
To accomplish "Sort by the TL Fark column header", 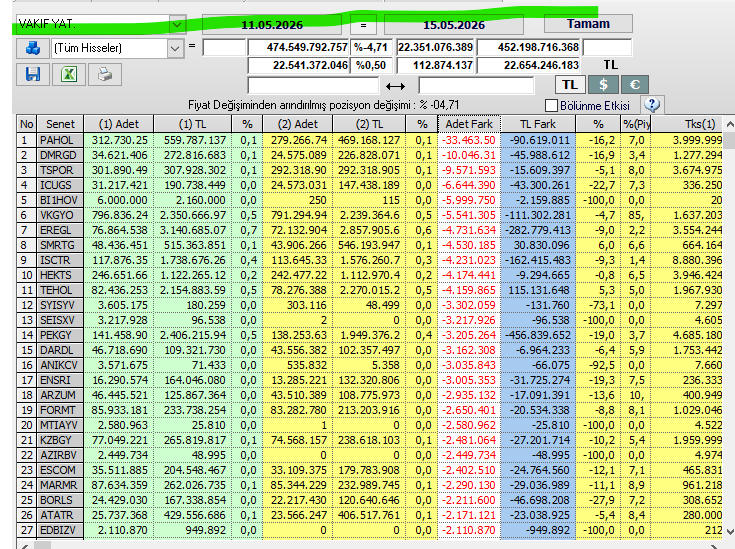I will pyautogui.click(x=538, y=124).
